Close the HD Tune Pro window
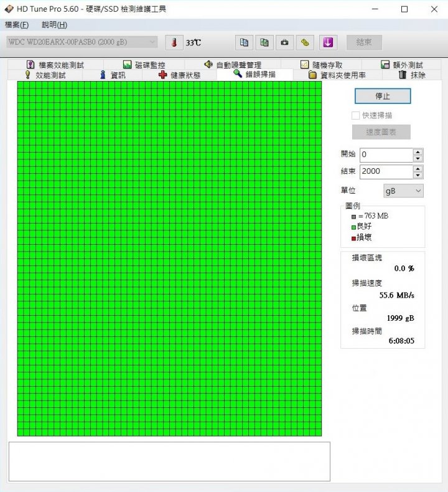 434,9
